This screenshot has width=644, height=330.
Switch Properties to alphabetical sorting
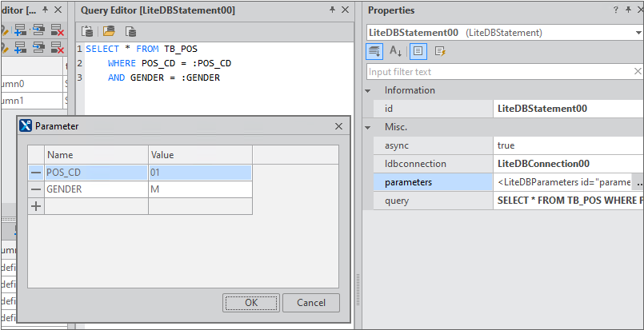(396, 52)
